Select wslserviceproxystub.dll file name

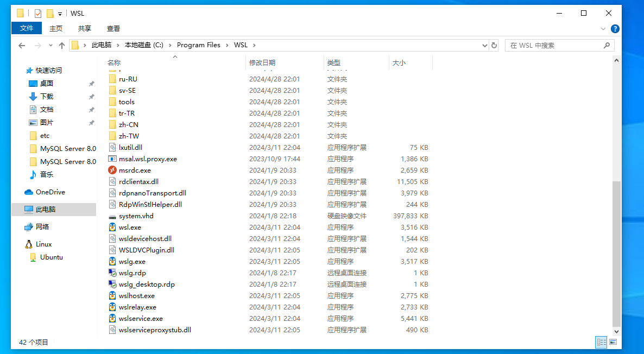[155, 330]
